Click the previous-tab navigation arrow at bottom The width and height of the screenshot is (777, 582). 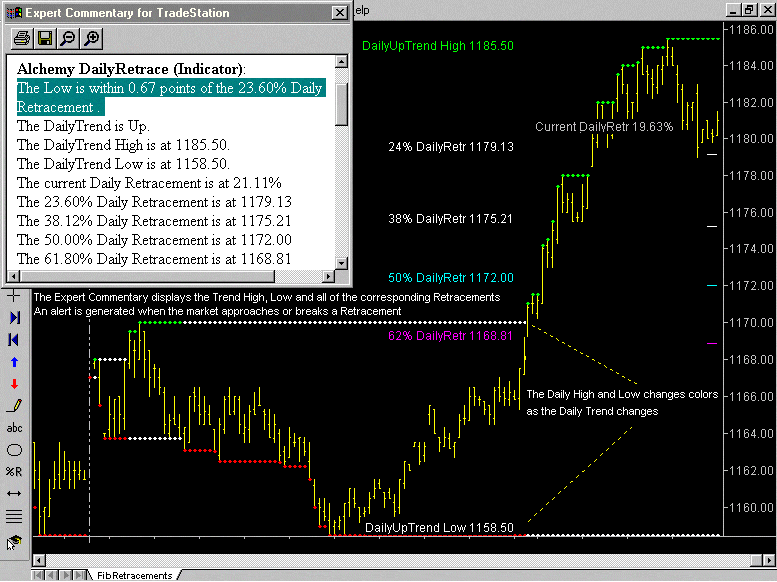pyautogui.click(x=51, y=576)
